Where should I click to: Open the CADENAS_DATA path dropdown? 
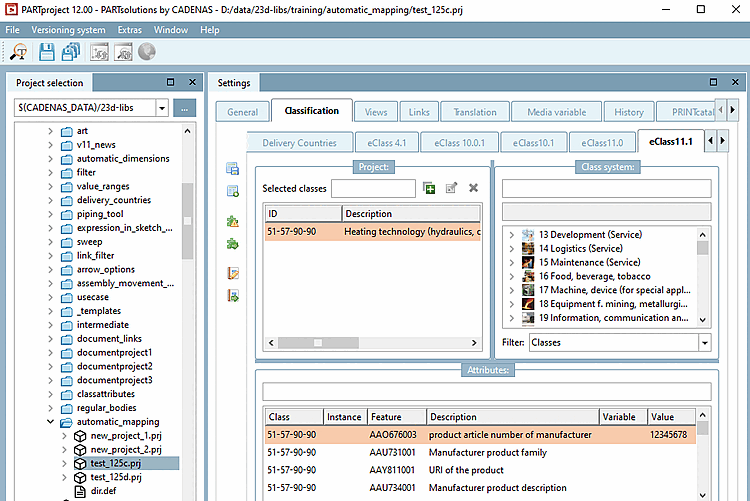(161, 107)
